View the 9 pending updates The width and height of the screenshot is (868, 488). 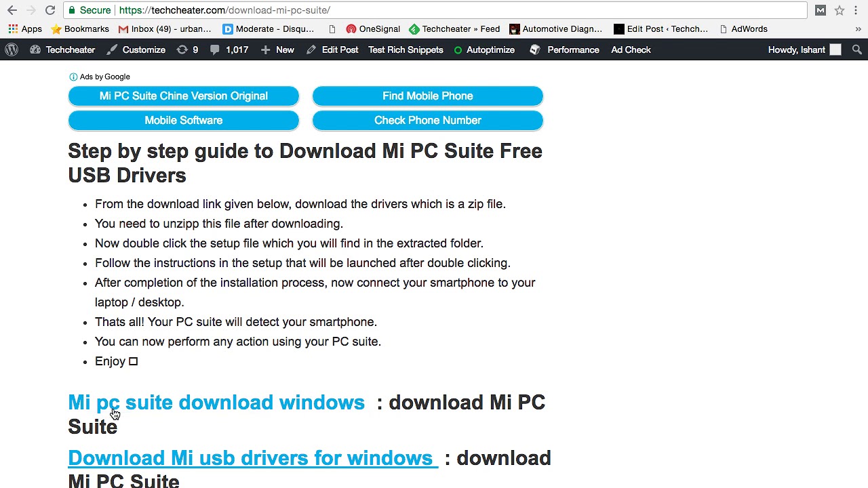[187, 49]
